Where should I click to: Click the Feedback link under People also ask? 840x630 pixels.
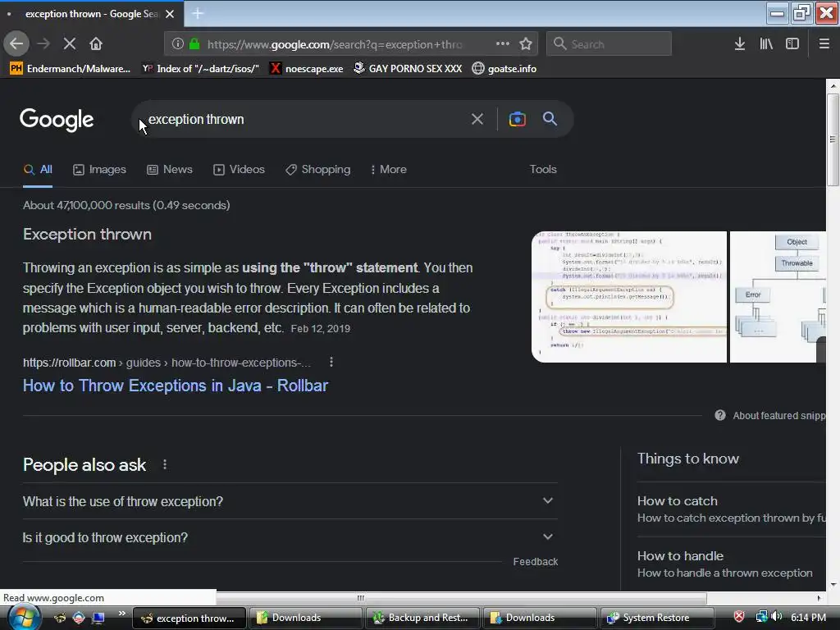pos(535,561)
